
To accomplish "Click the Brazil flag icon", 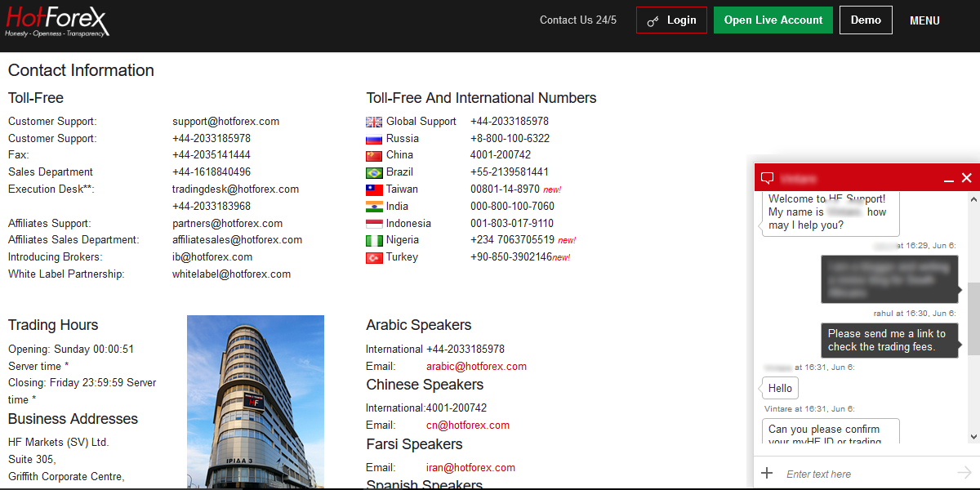I will (374, 172).
